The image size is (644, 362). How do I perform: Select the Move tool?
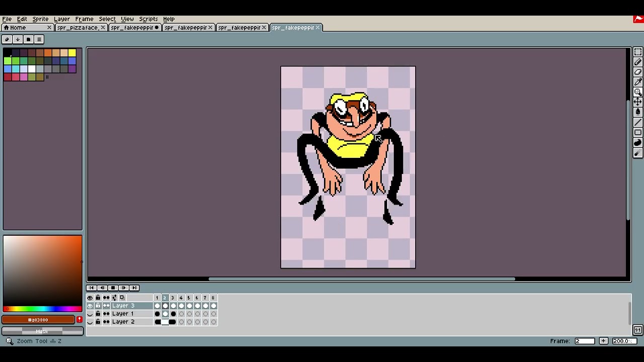637,102
